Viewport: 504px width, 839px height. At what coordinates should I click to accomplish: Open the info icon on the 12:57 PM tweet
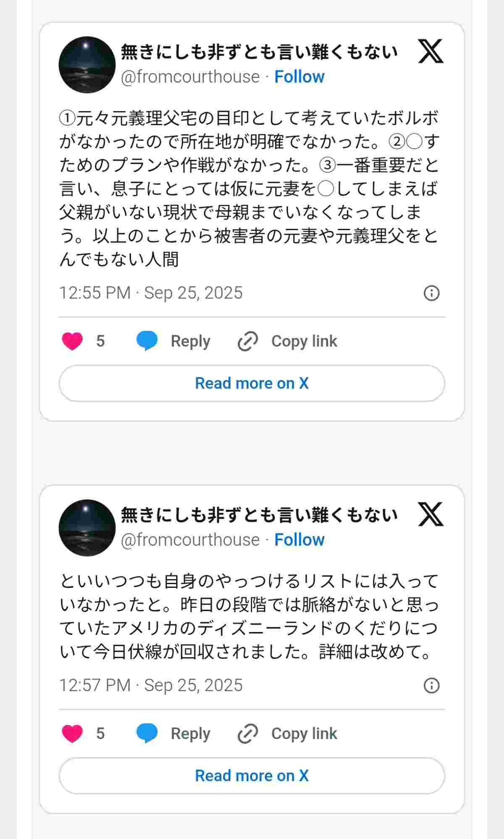click(431, 685)
